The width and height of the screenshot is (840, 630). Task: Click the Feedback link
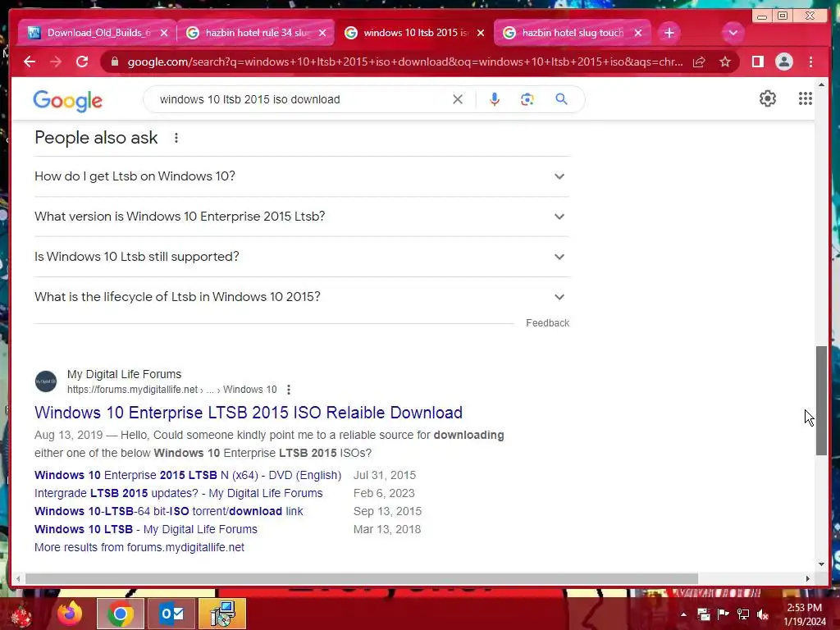(547, 323)
